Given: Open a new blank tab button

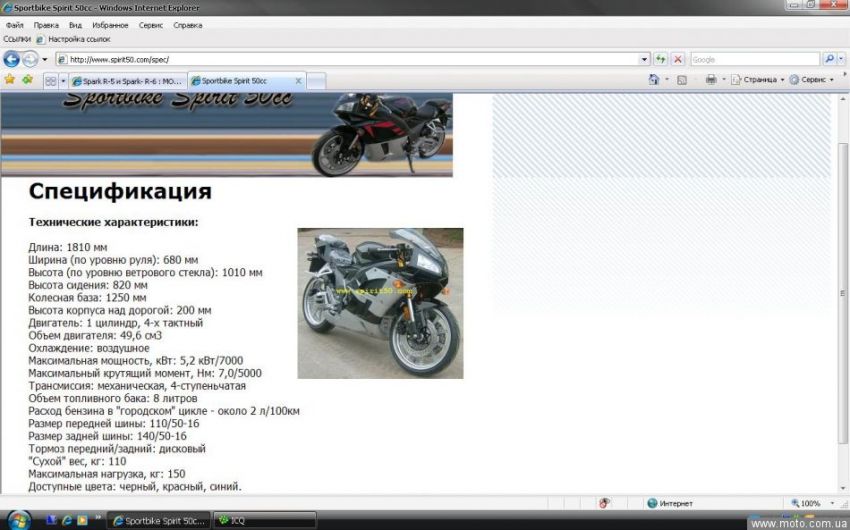Looking at the screenshot, I should pos(316,81).
